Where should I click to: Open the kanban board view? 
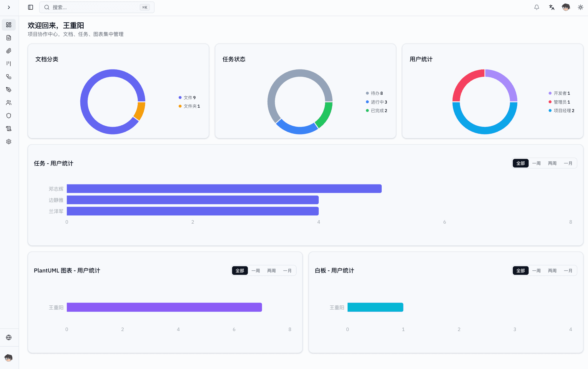(9, 64)
